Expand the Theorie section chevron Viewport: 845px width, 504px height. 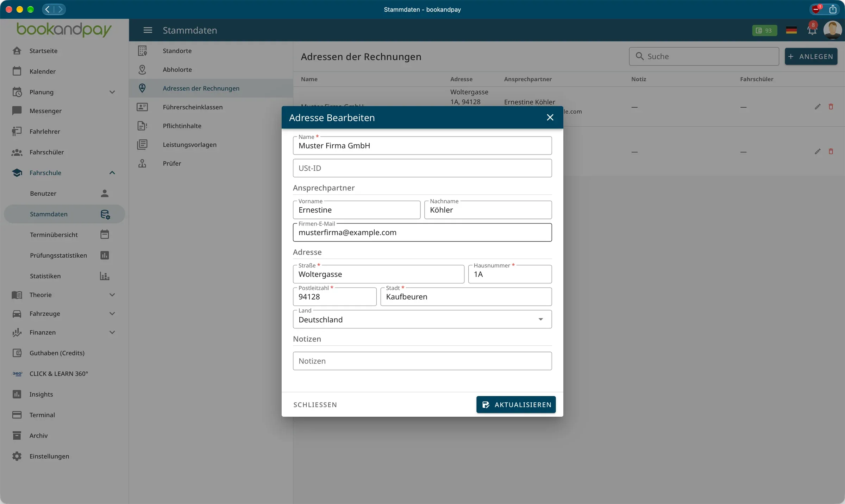[x=112, y=295]
